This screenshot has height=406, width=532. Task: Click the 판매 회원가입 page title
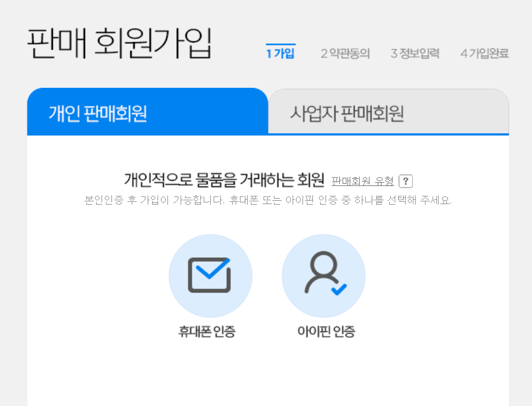(x=120, y=44)
